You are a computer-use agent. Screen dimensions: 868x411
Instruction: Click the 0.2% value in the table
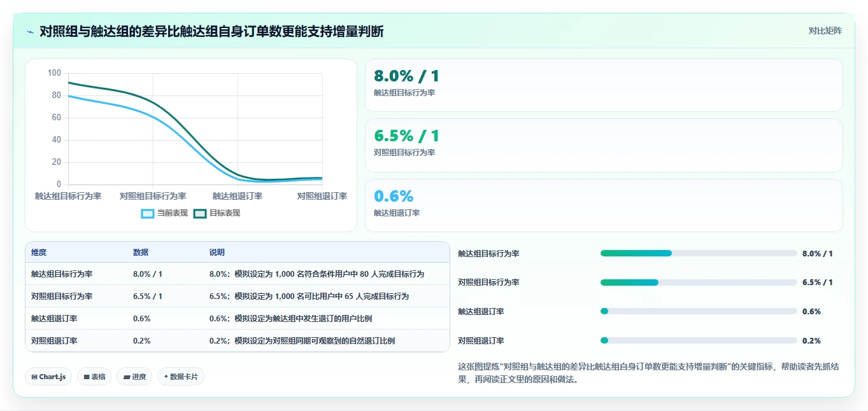(x=142, y=341)
